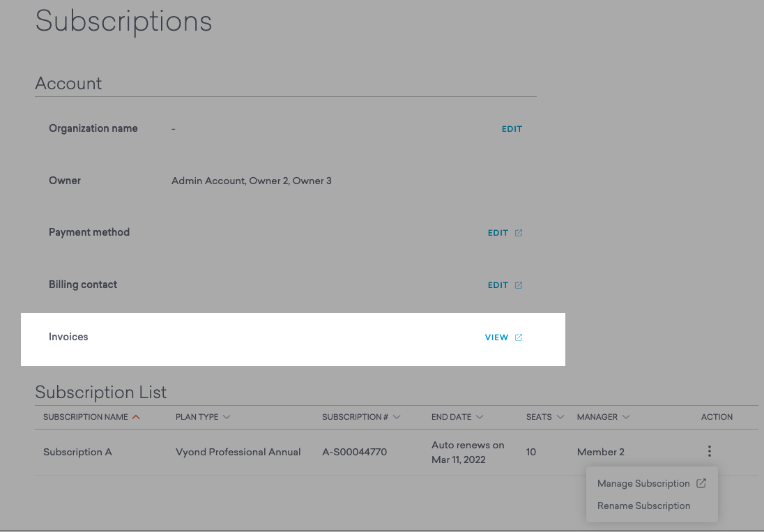Expand the Seats column chevron
The height and width of the screenshot is (532, 764).
click(x=560, y=417)
